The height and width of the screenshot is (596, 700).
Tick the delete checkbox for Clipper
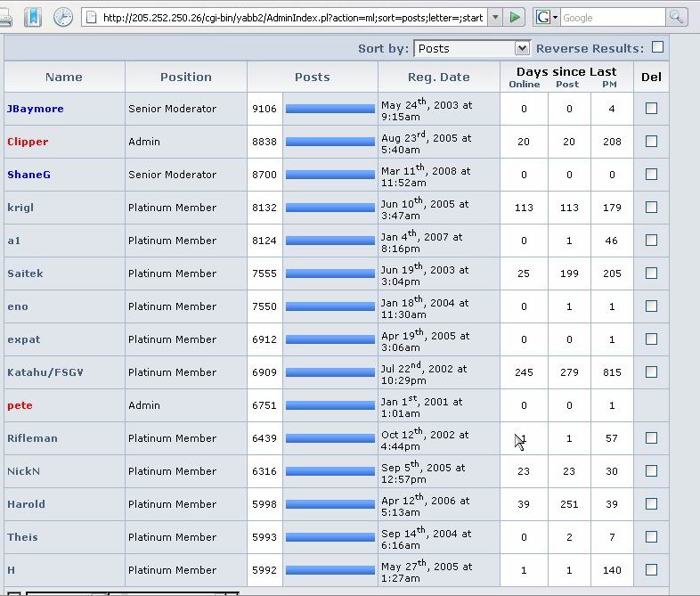[x=651, y=141]
